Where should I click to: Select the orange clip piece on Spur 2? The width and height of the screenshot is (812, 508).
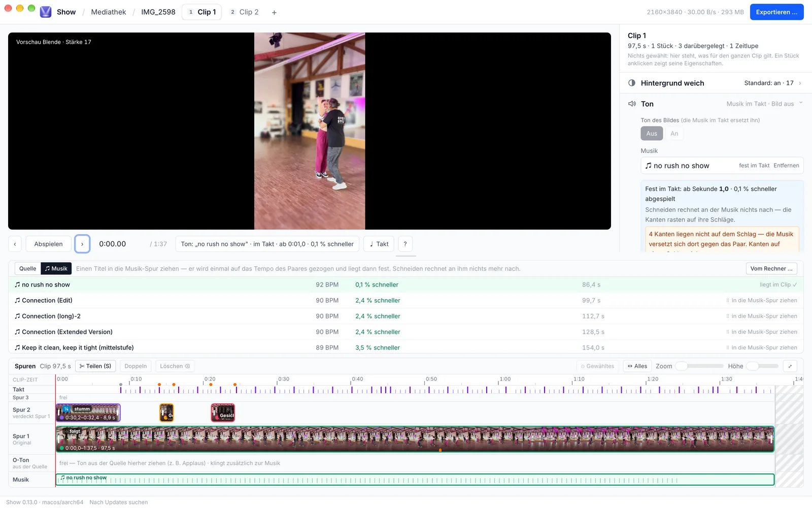click(x=166, y=412)
